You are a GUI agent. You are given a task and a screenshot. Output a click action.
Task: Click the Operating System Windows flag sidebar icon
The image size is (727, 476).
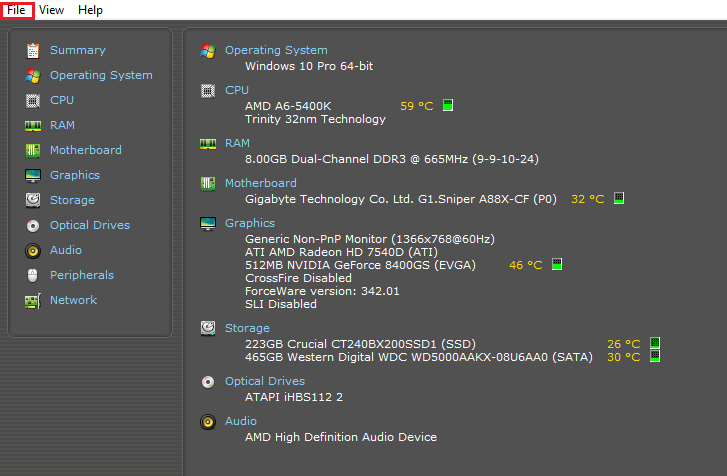(x=33, y=76)
